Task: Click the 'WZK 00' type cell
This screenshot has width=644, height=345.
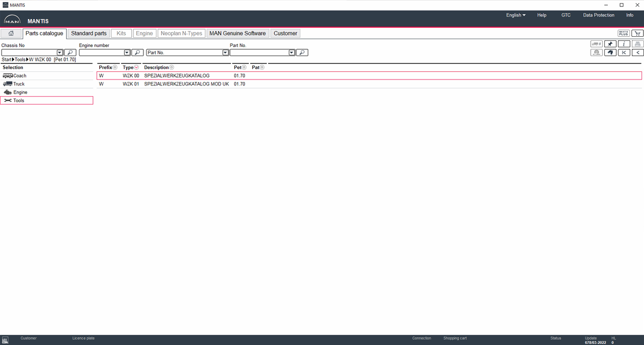Action: [x=131, y=75]
